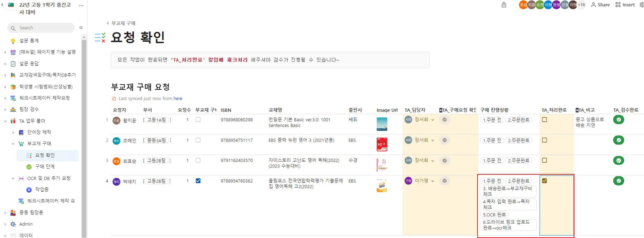644x238 pixels.
Task: Select 2.주문완료 tag in 황지윤 row
Action: tap(518, 120)
